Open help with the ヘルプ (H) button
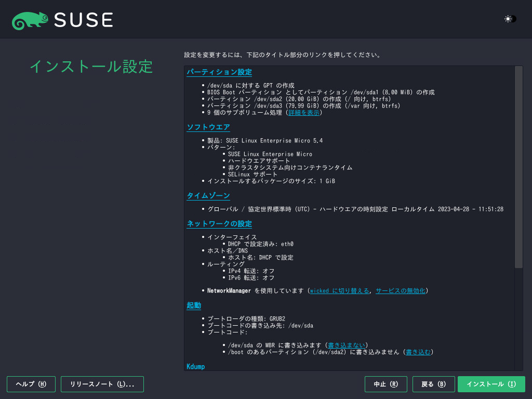The width and height of the screenshot is (532, 399). click(x=31, y=384)
